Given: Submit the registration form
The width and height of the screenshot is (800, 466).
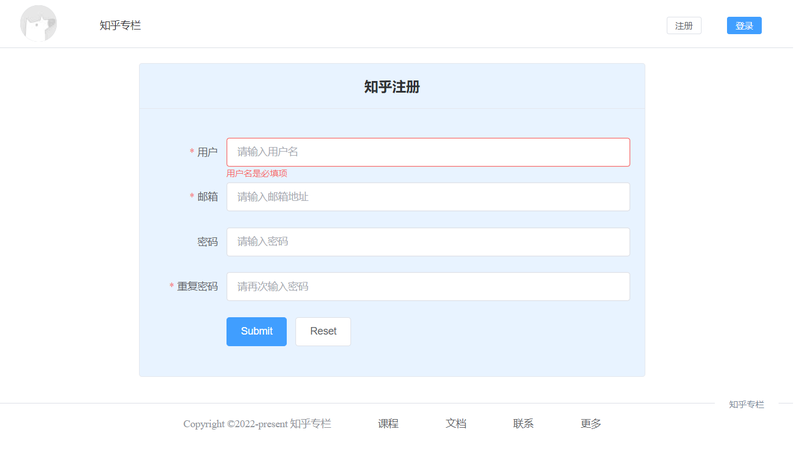Looking at the screenshot, I should coord(257,332).
